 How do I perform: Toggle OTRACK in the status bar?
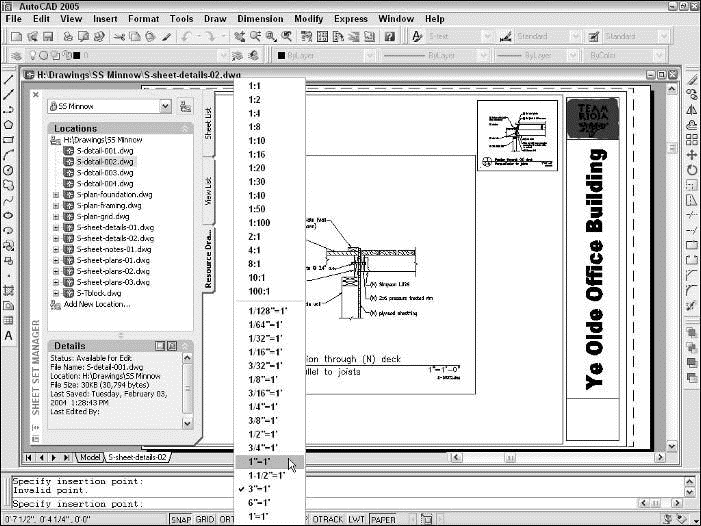[328, 519]
